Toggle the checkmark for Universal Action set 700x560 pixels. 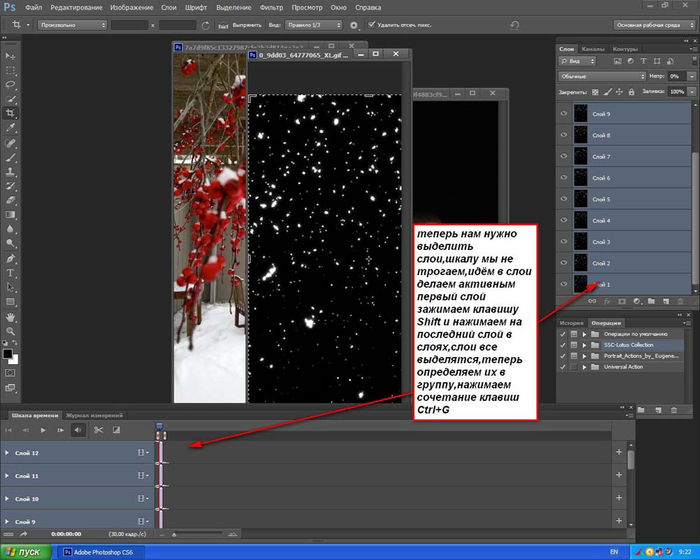(x=562, y=367)
